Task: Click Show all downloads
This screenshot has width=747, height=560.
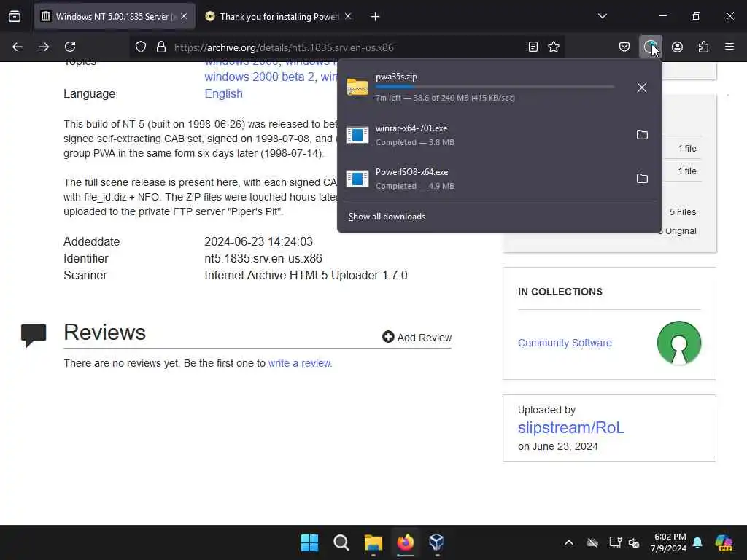Action: (387, 217)
